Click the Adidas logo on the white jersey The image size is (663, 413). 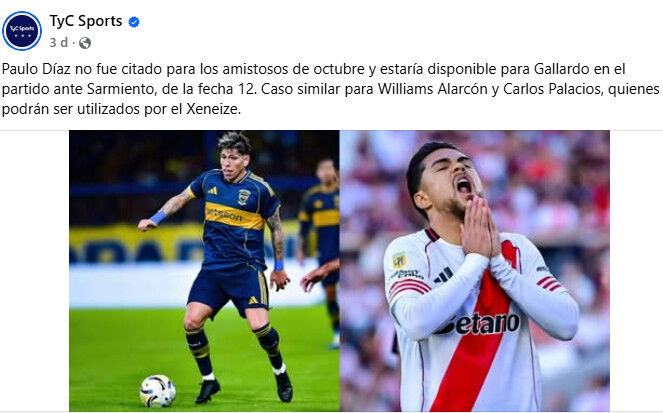click(x=443, y=275)
